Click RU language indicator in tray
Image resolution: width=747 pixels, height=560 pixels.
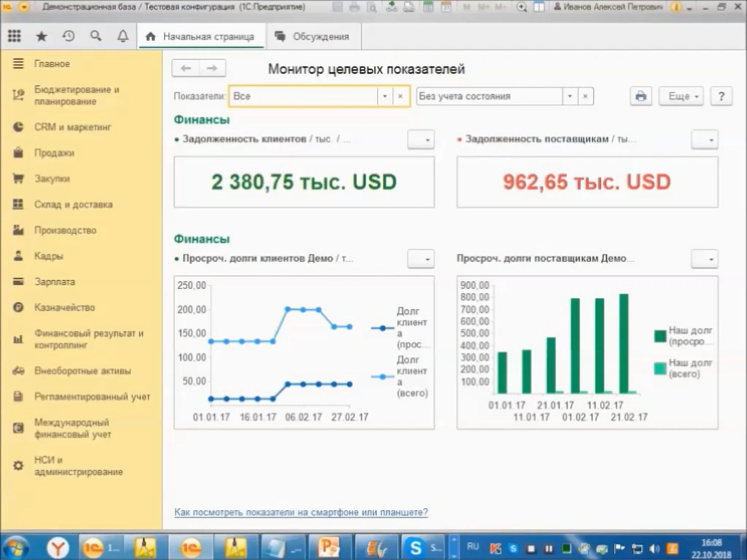[x=473, y=546]
